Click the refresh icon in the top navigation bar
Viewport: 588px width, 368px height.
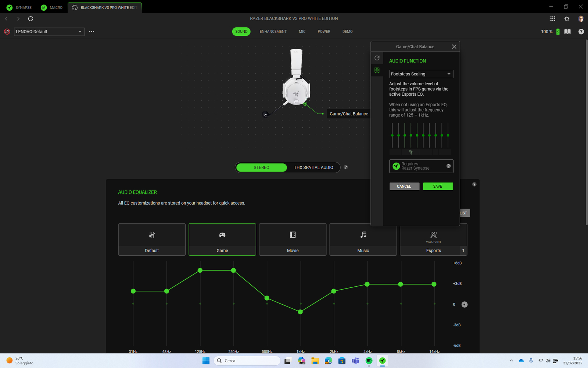point(31,19)
